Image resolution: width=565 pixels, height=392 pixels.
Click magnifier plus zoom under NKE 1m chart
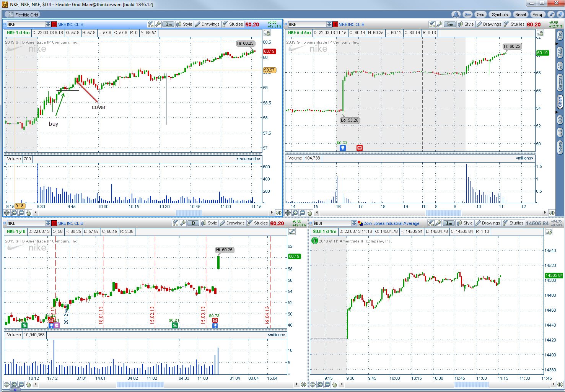click(x=14, y=213)
